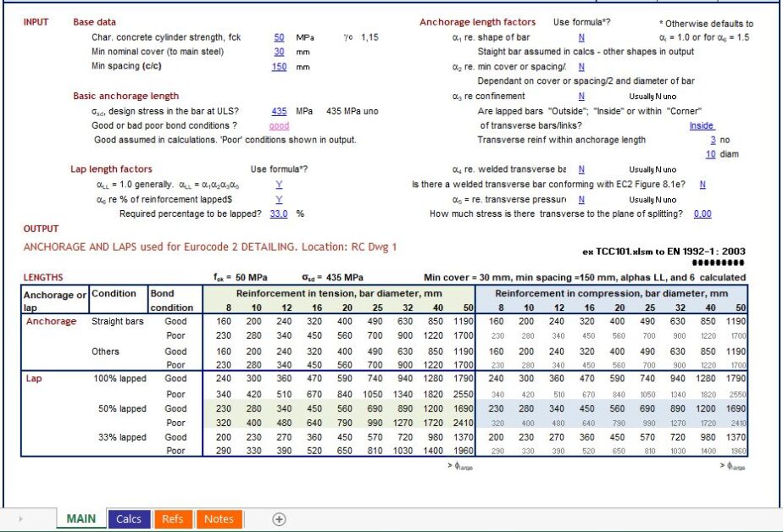Select transverse reinf count value 3
The image size is (783, 532).
tap(714, 141)
